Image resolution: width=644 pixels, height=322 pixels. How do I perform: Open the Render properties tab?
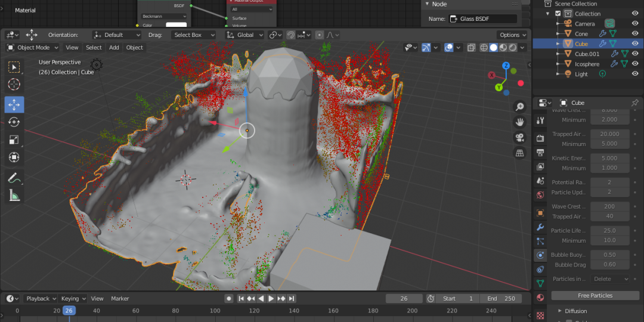tap(540, 138)
